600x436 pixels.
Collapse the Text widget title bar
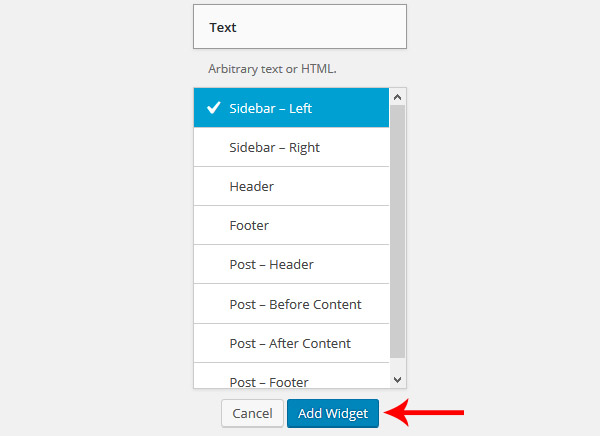300,27
